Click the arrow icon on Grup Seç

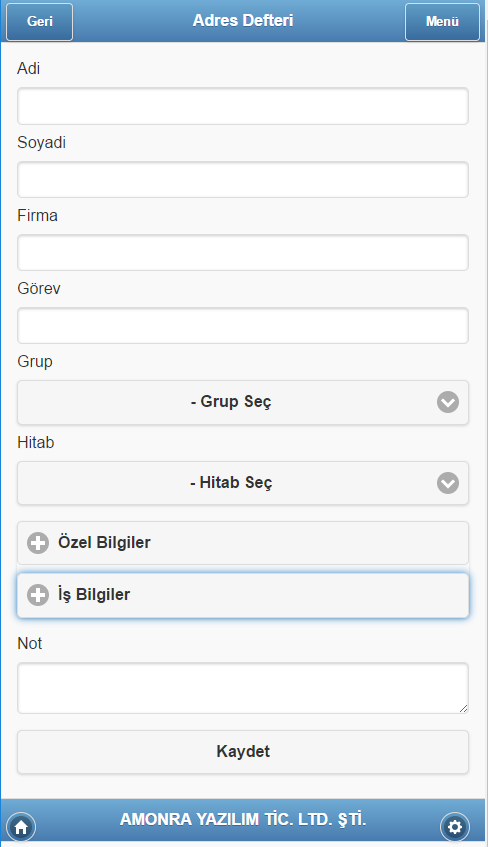(448, 402)
